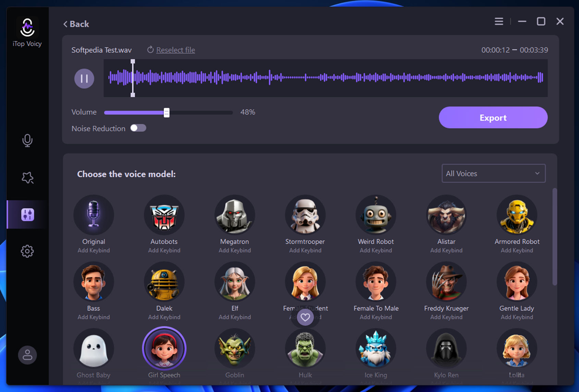Add Keybind for Gentle Lady voice
This screenshot has width=579, height=392.
click(517, 317)
